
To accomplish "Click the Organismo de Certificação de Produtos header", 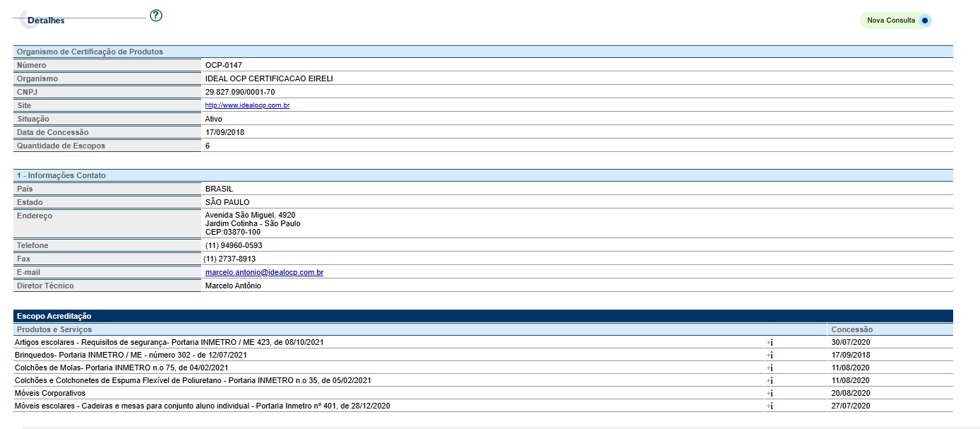I will [x=483, y=52].
